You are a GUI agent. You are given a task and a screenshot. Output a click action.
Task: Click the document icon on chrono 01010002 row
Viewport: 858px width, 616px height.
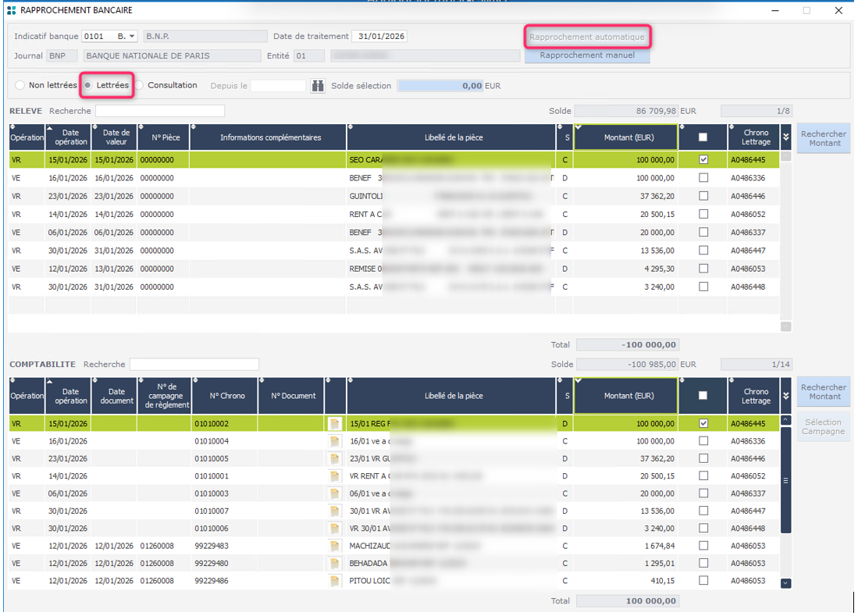(x=334, y=423)
